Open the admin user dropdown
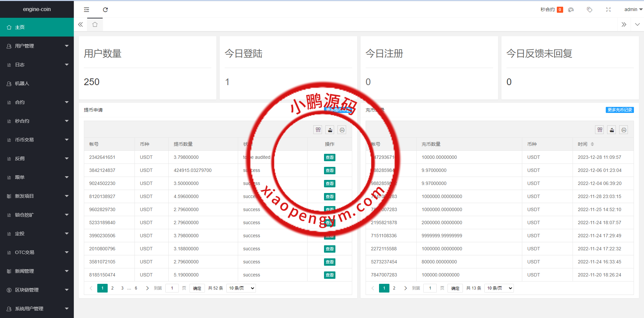Image resolution: width=644 pixels, height=318 pixels. pos(633,10)
